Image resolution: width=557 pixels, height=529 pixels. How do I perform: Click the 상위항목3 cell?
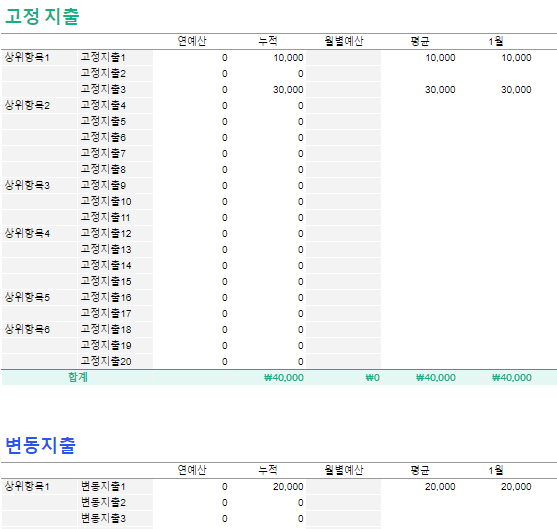[x=39, y=185]
